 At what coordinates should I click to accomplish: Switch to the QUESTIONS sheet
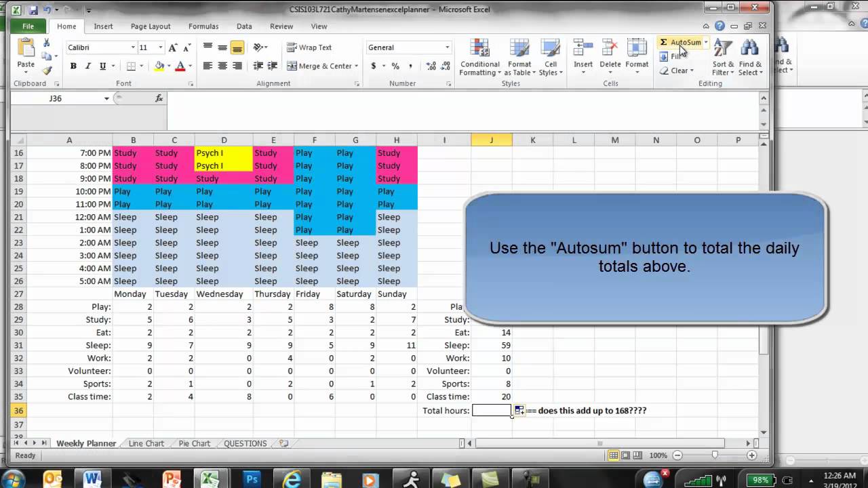245,443
